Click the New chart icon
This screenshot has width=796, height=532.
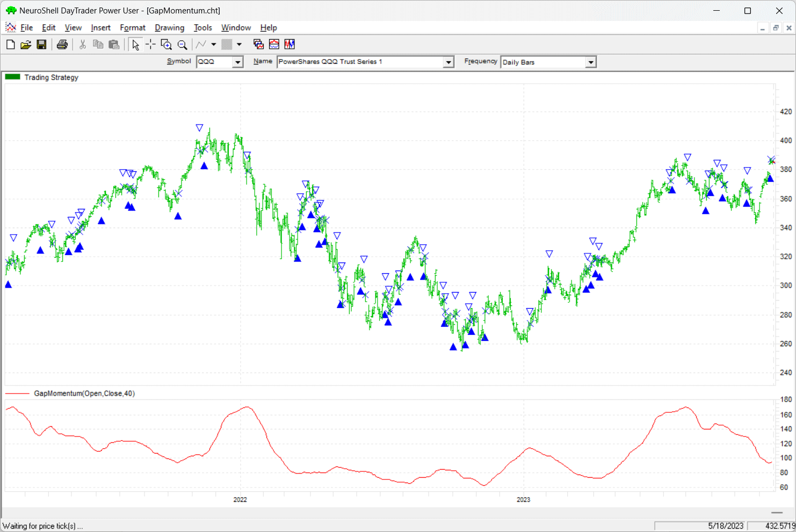pyautogui.click(x=10, y=45)
